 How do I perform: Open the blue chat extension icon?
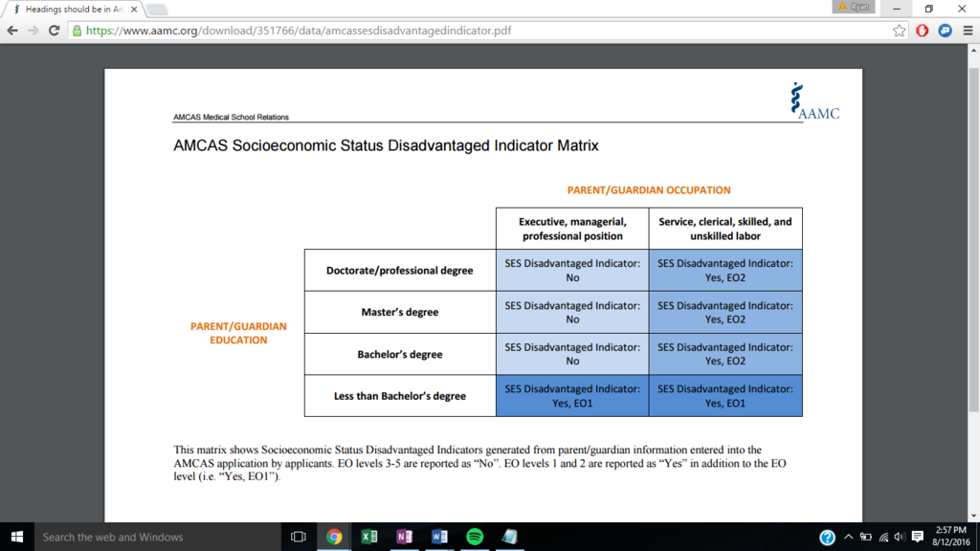click(945, 30)
